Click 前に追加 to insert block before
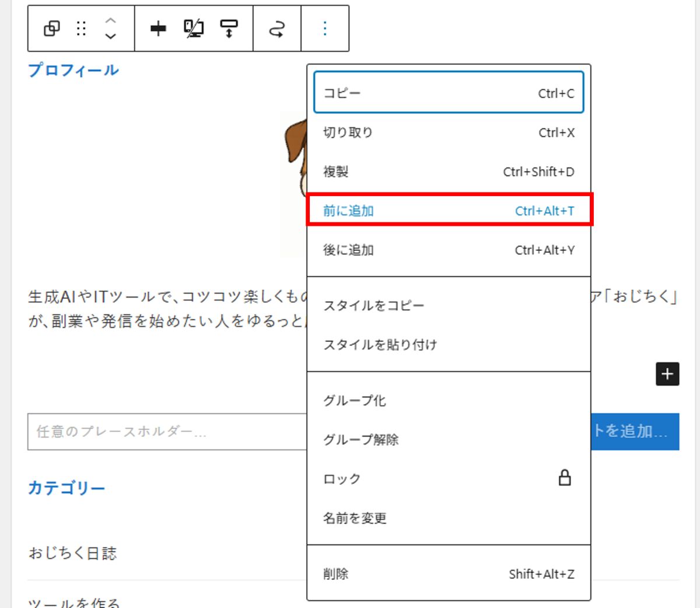The height and width of the screenshot is (608, 700). [x=448, y=211]
